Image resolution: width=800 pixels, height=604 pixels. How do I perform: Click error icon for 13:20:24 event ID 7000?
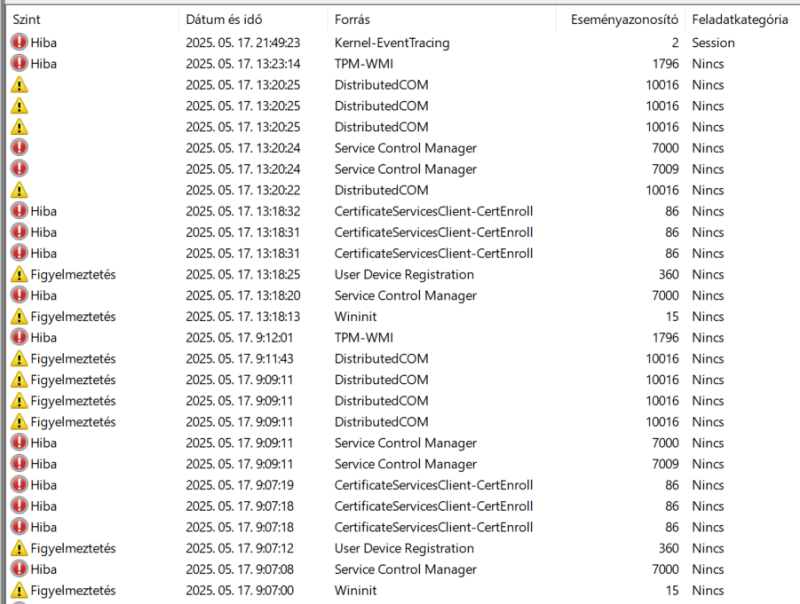tap(19, 147)
